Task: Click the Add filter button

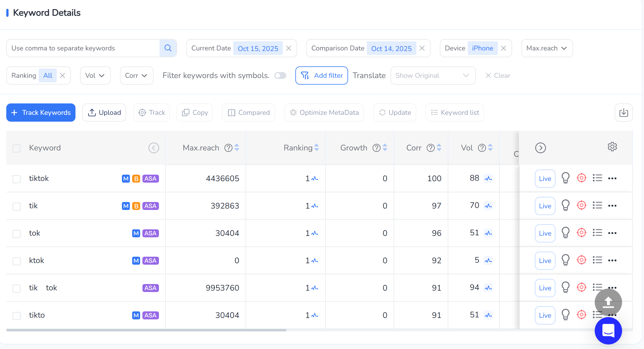Action: (322, 75)
